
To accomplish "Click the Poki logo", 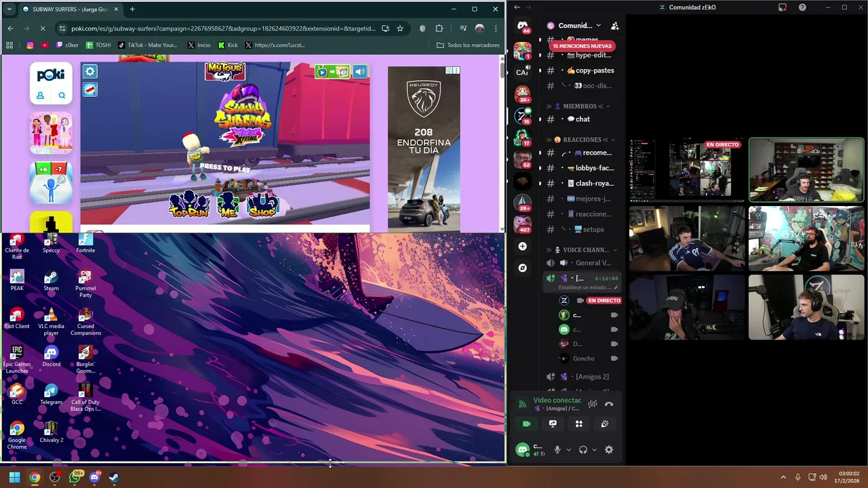I will point(51,75).
